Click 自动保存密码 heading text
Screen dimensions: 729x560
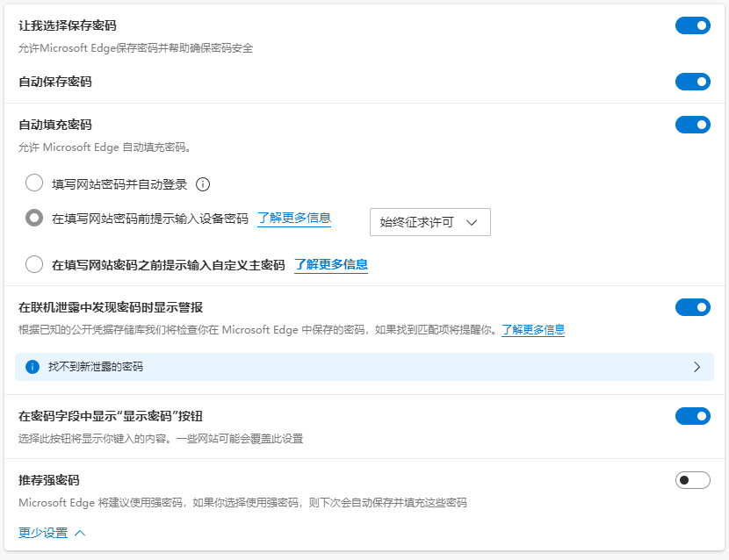click(54, 82)
